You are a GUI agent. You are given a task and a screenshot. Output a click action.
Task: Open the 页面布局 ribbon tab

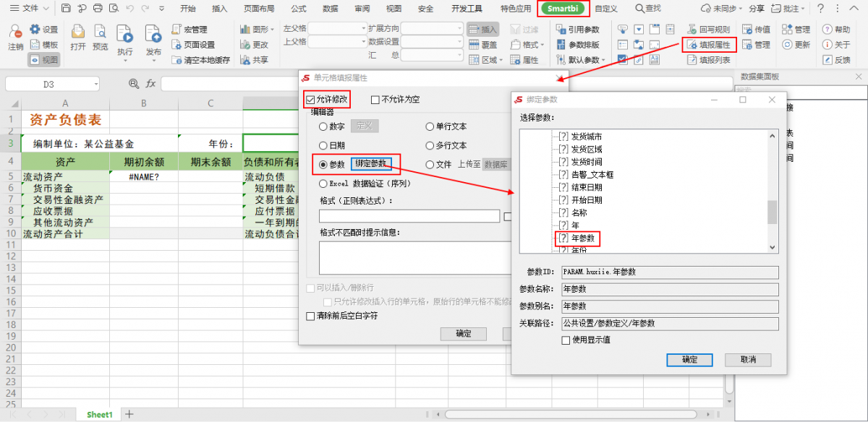(258, 9)
